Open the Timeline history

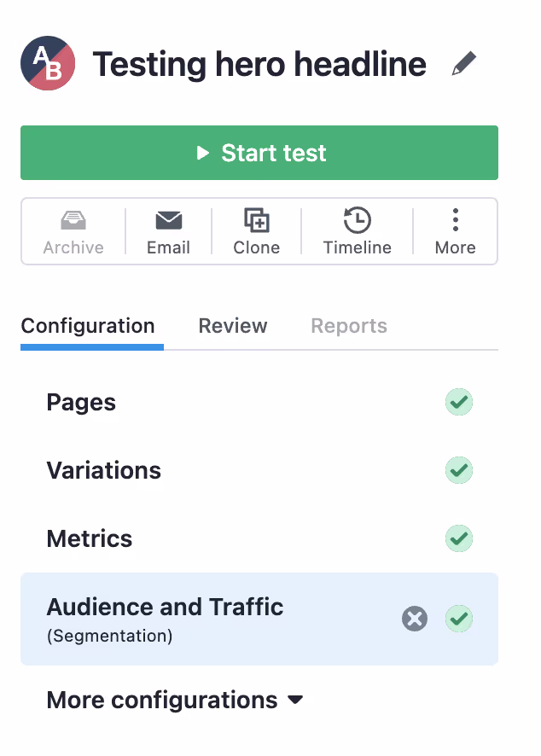[x=358, y=232]
